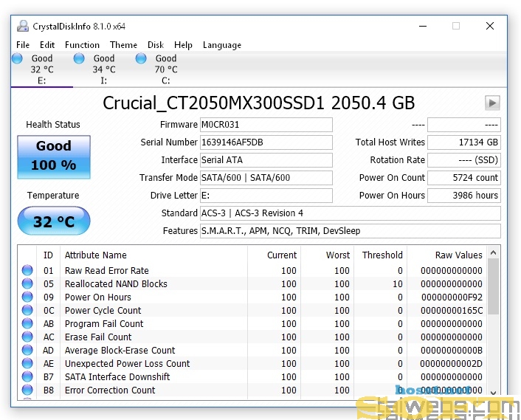Select the SATA Interface Downshift attribute name
Screen dimensions: 521x420
click(x=117, y=376)
